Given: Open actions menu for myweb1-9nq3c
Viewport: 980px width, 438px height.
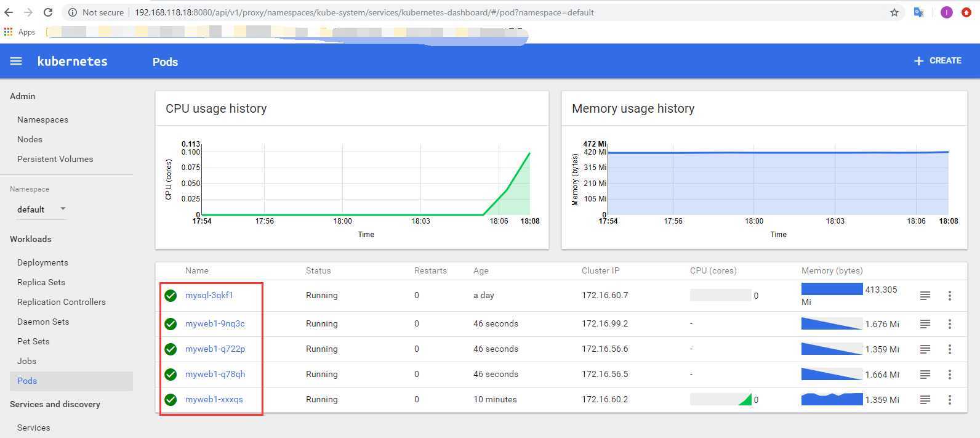Looking at the screenshot, I should point(950,324).
